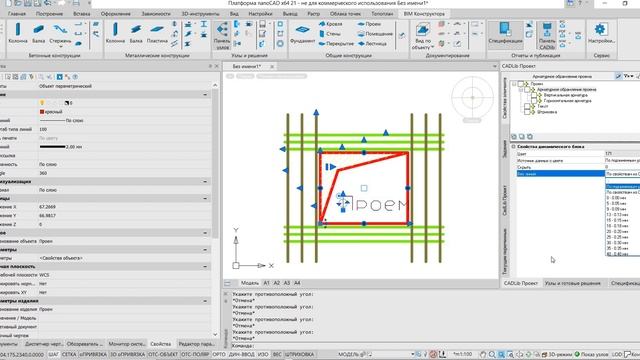Select the Стержень rod tool
Image resolution: width=640 pixels, height=360 pixels.
pos(60,33)
